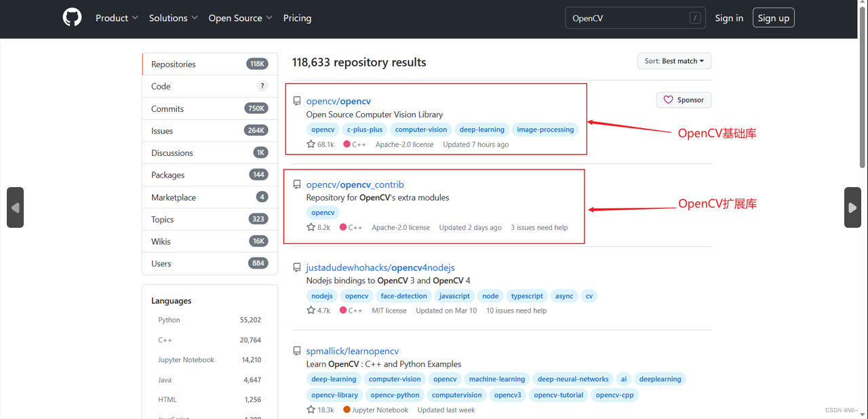Filter results by C++ language
Viewport: 868px width, 419px height.
point(210,340)
